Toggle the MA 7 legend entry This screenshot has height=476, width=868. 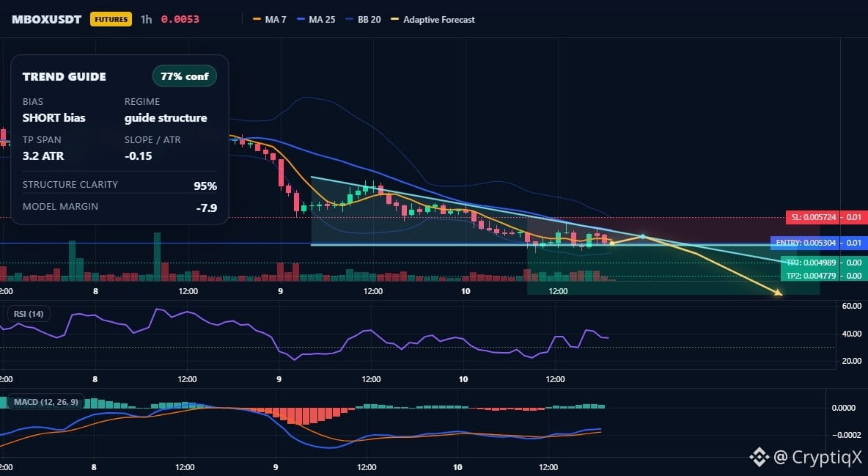click(x=270, y=19)
